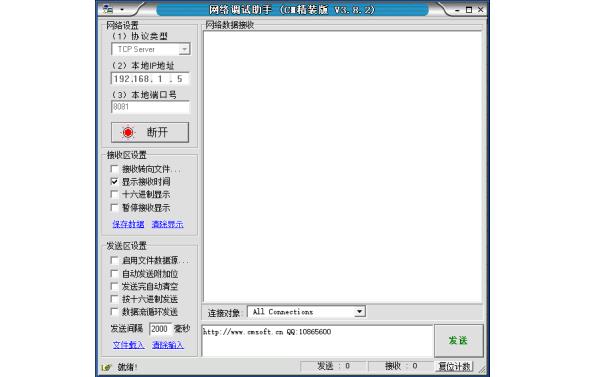Close the network debug assistant window

tap(481, 10)
